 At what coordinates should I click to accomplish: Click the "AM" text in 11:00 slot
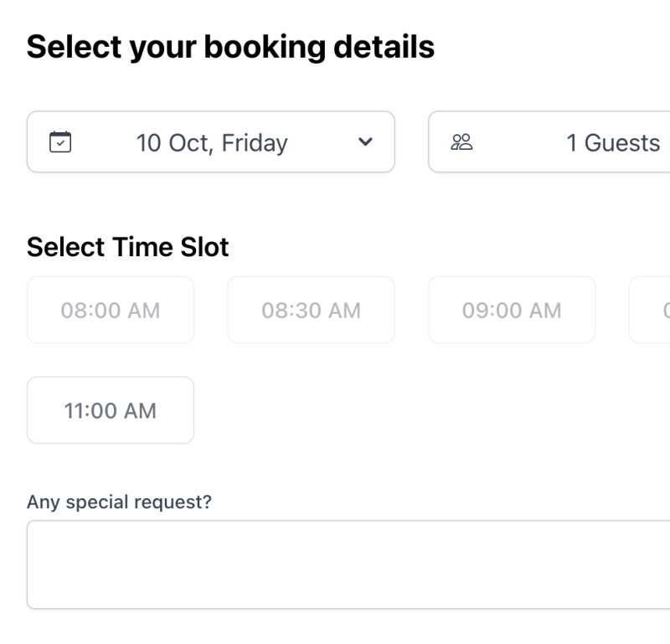(x=140, y=411)
